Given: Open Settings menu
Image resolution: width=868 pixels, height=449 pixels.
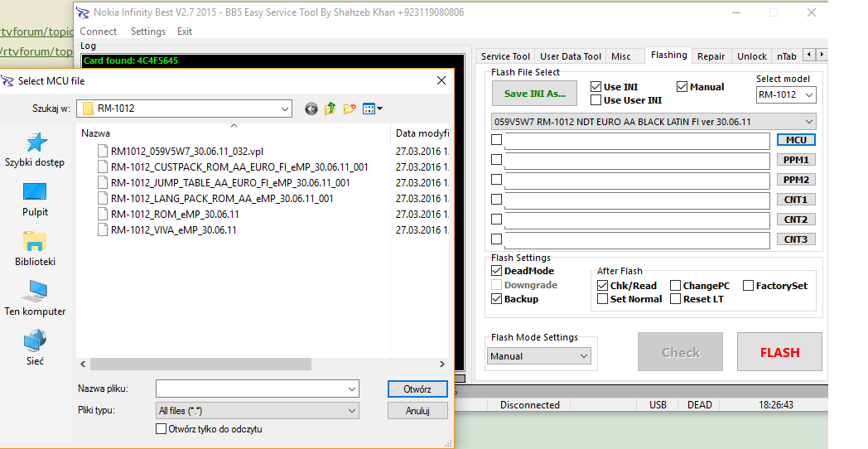Looking at the screenshot, I should [x=147, y=31].
